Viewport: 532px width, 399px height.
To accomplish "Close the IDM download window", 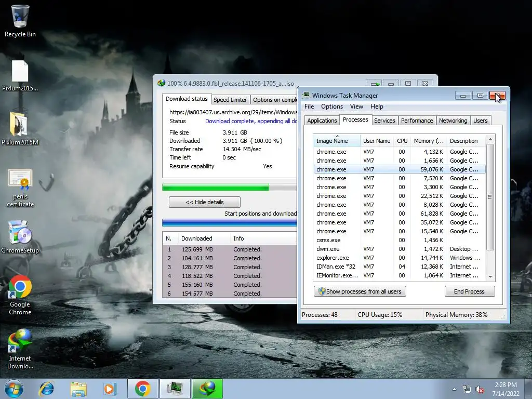I will point(425,83).
